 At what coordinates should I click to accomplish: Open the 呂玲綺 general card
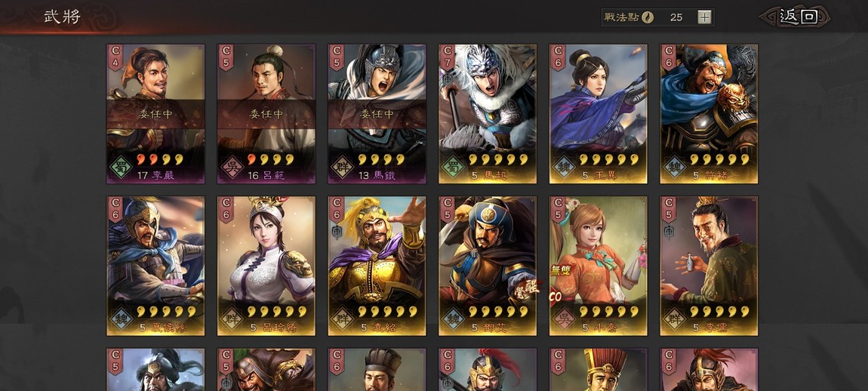(x=266, y=266)
